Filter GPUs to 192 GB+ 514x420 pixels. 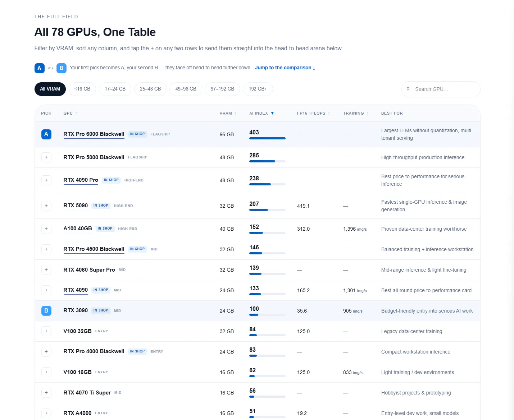click(x=258, y=89)
